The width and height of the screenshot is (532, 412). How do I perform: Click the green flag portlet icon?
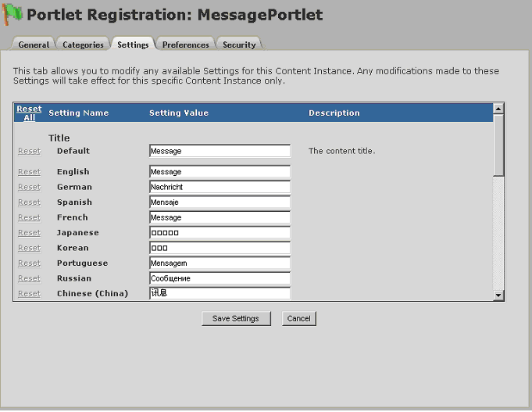coord(13,15)
